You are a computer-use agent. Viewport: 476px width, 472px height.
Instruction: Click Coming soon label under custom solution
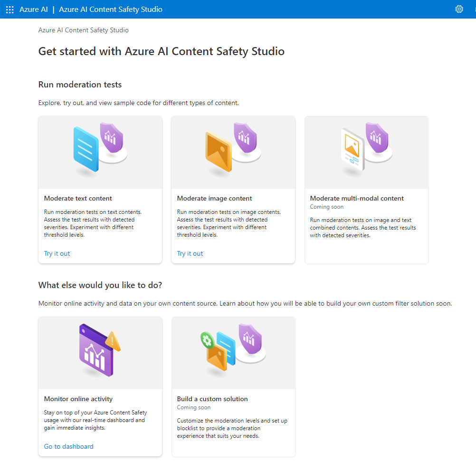[x=194, y=407]
